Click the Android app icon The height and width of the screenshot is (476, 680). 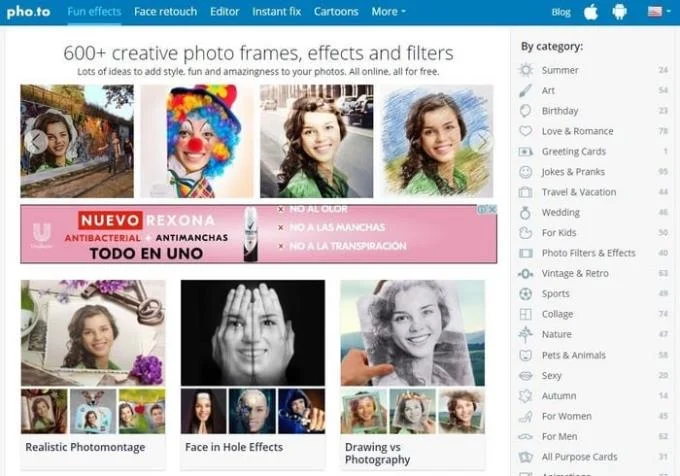pyautogui.click(x=619, y=12)
